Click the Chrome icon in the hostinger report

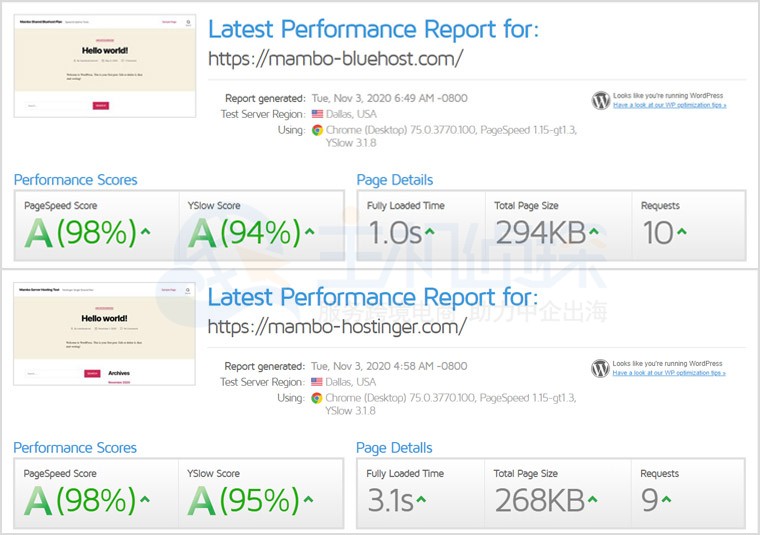click(317, 398)
